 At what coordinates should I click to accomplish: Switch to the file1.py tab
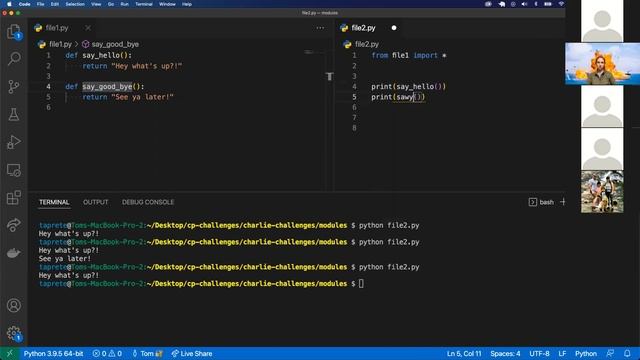click(x=57, y=28)
